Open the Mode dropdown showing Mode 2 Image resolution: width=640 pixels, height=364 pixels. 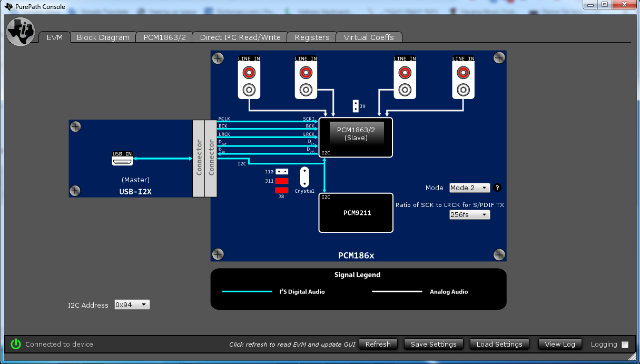469,188
